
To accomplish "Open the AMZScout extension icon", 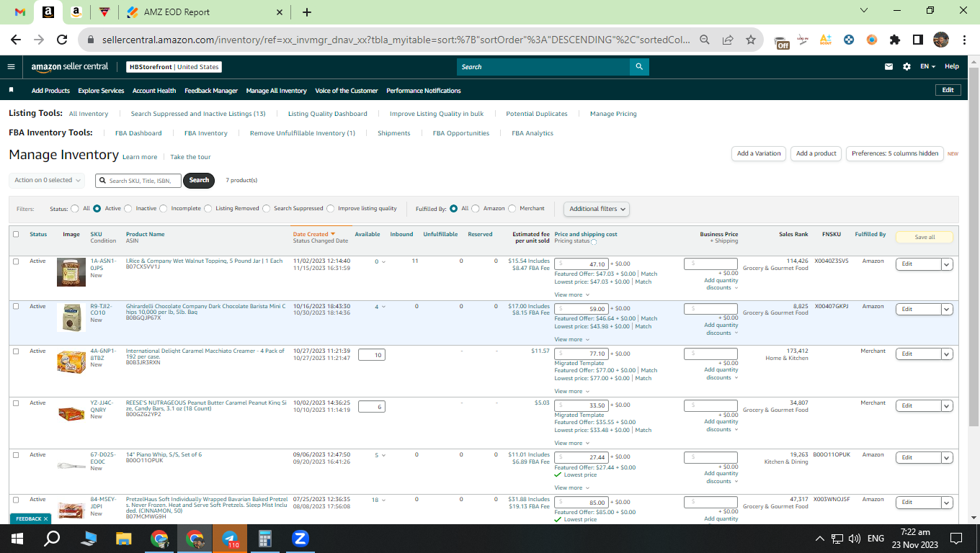I will click(x=826, y=40).
